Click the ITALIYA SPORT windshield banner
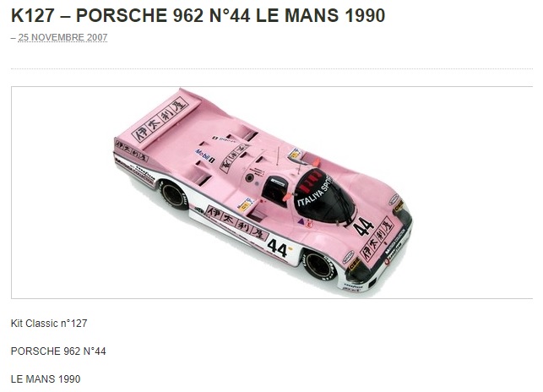This screenshot has width=543, height=392. [x=314, y=193]
